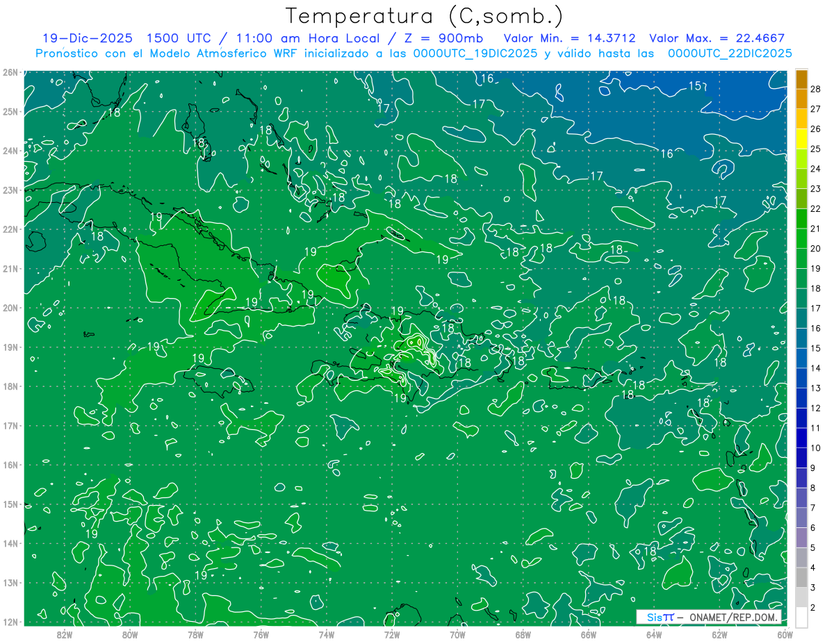Click the '66W' longitude axis label

(x=588, y=634)
